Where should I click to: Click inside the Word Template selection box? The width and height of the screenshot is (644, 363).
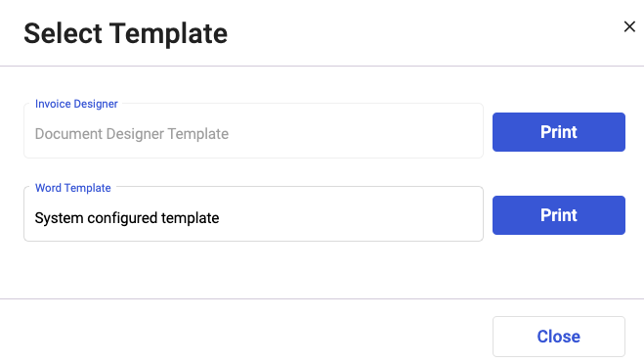point(253,213)
